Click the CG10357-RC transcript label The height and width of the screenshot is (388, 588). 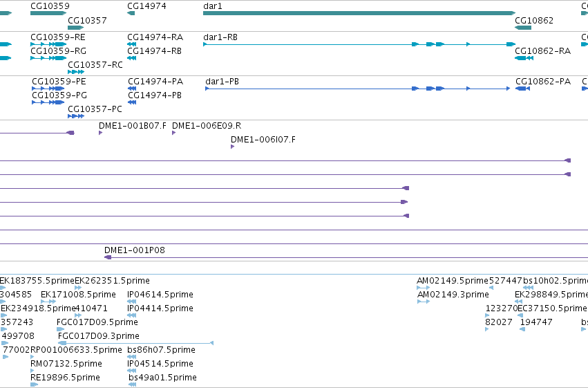click(95, 65)
